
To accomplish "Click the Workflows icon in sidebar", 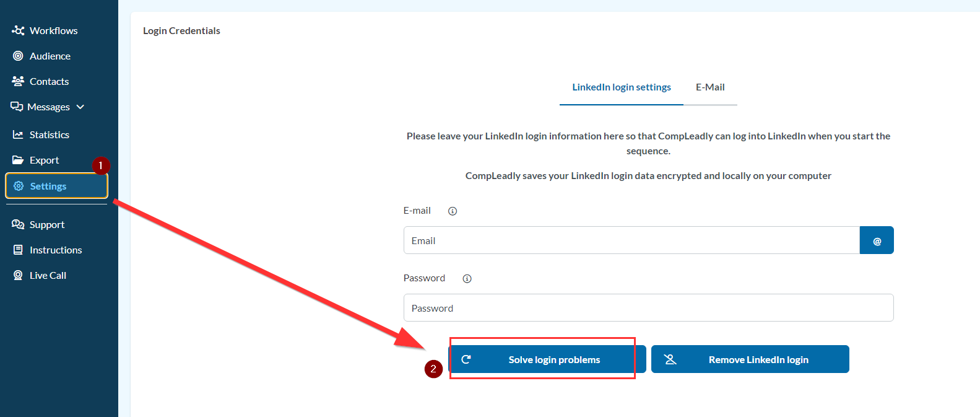I will click(x=18, y=30).
